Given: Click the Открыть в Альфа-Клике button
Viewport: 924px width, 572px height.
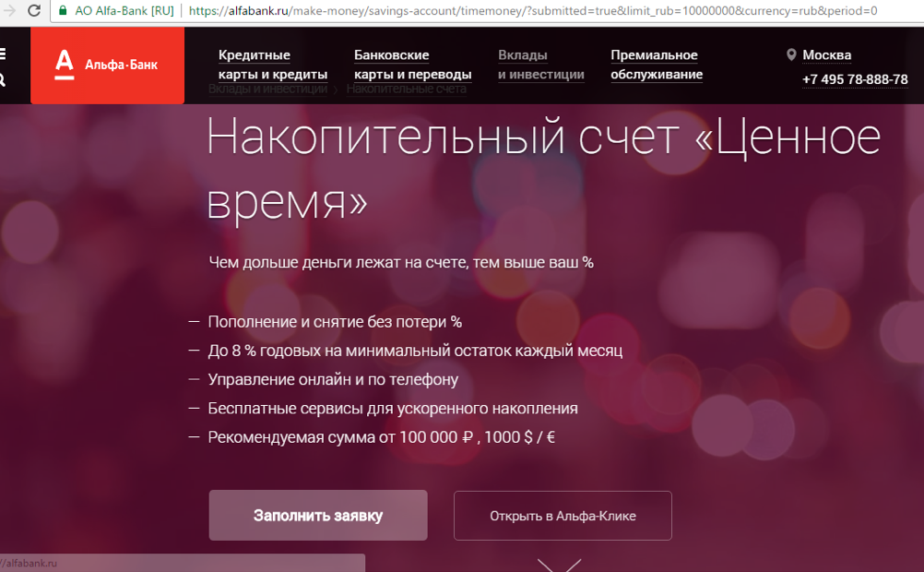Looking at the screenshot, I should coord(563,516).
